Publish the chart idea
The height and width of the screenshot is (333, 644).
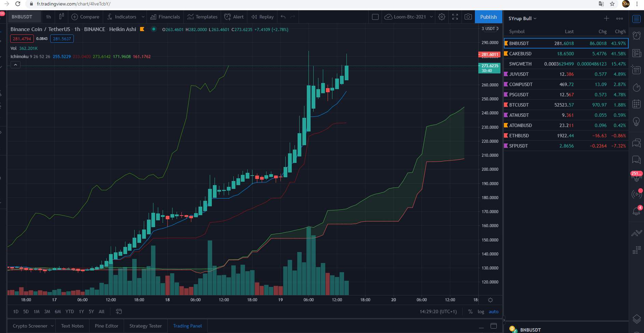coord(489,17)
